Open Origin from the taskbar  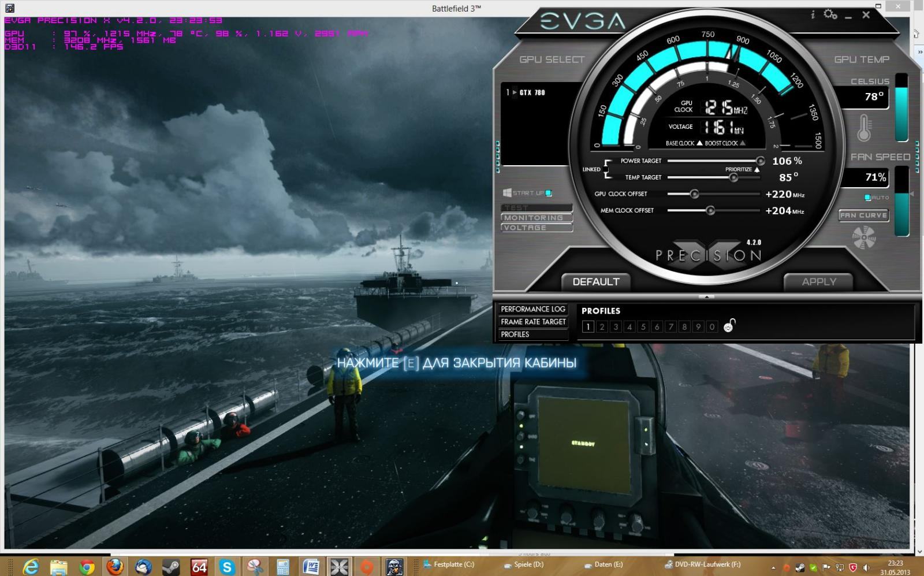(x=367, y=567)
